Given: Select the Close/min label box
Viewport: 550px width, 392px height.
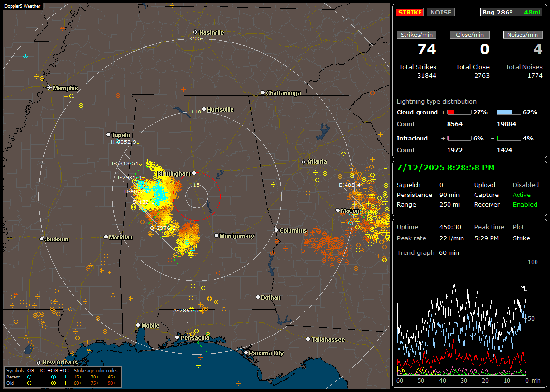Looking at the screenshot, I should pos(470,35).
